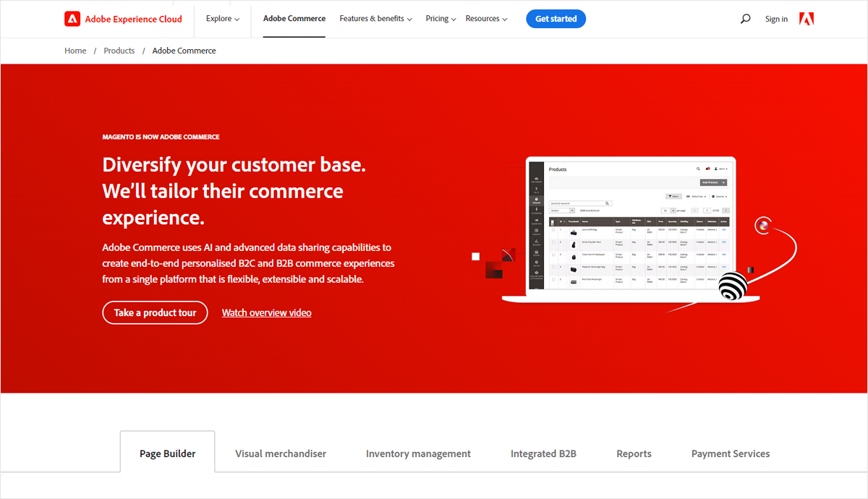Click the Adobe Commerce breadcrumb item
Viewport: 868px width, 499px height.
click(x=184, y=51)
